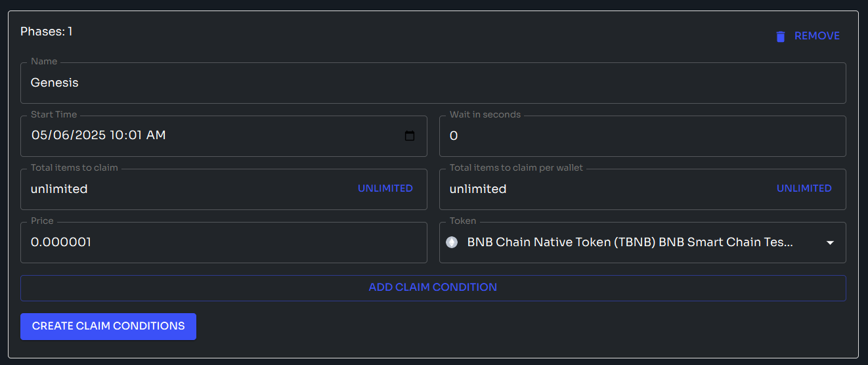The height and width of the screenshot is (365, 868).
Task: Click the Token field label
Action: (x=463, y=221)
